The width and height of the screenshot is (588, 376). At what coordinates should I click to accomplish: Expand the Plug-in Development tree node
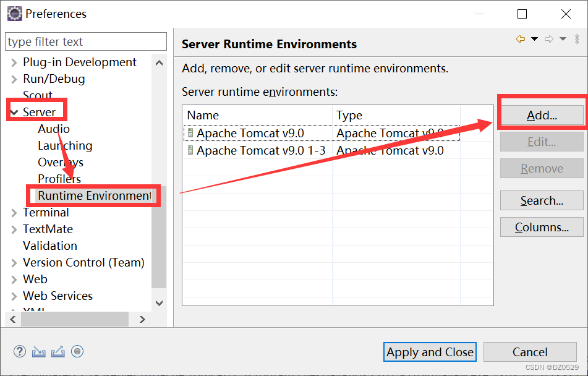pos(12,62)
